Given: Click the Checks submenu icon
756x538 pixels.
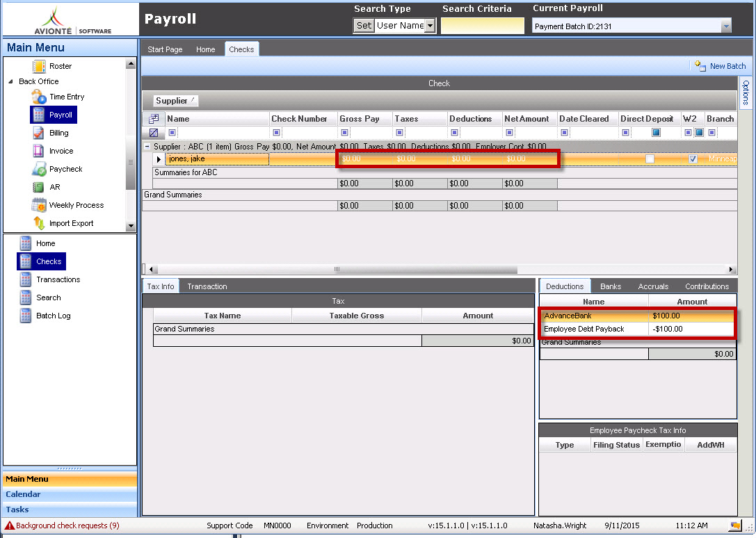Looking at the screenshot, I should tap(26, 261).
